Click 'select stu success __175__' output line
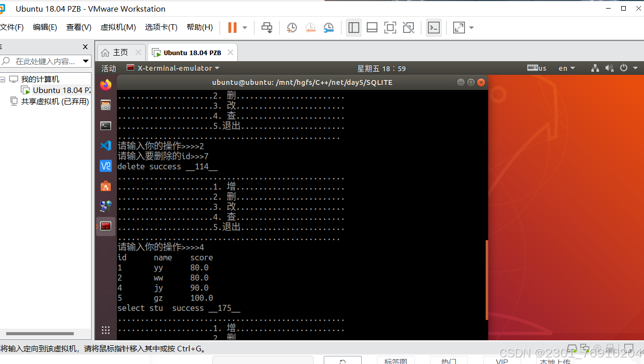The width and height of the screenshot is (644, 364). 179,308
